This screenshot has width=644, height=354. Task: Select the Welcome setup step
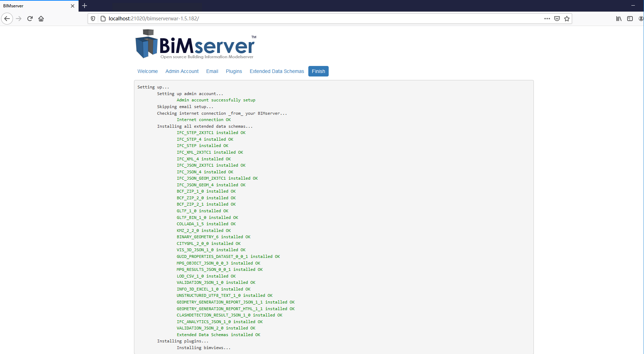[x=147, y=71]
